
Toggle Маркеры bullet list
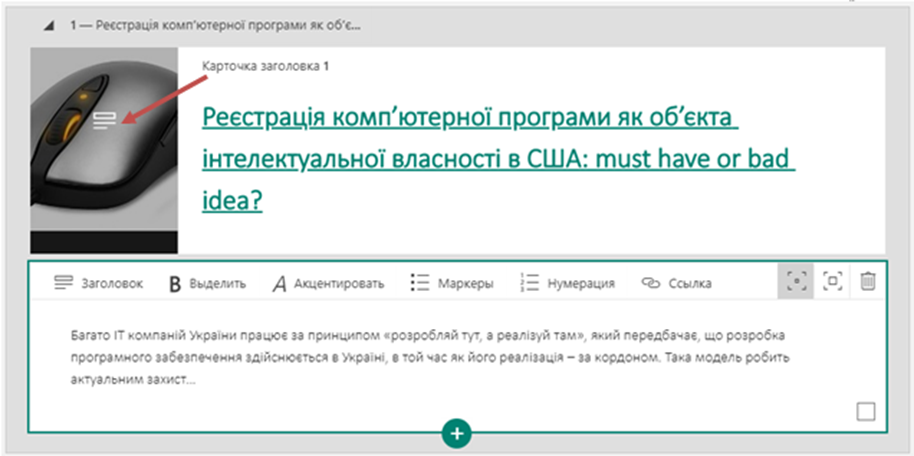click(x=452, y=283)
